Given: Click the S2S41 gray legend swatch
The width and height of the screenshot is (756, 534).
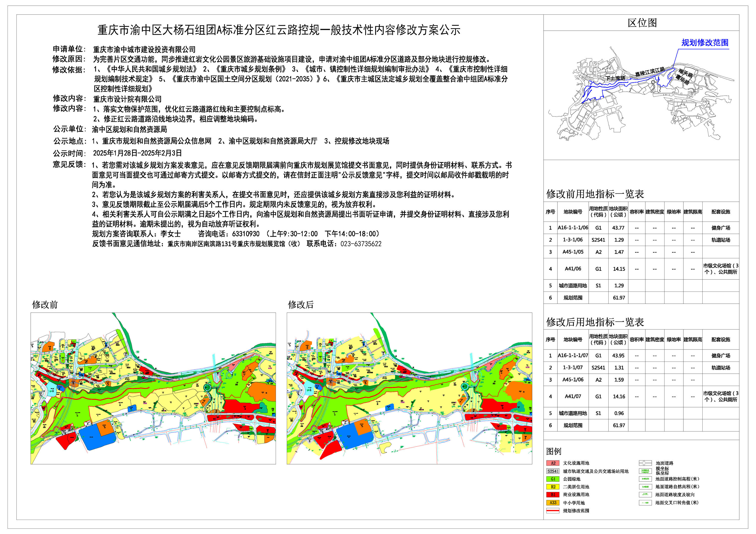Looking at the screenshot, I should pyautogui.click(x=553, y=471).
